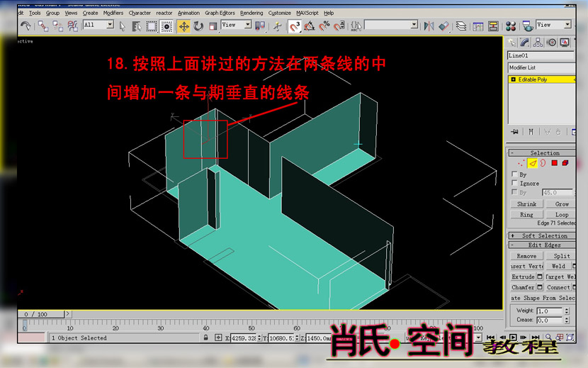This screenshot has height=368, width=588.
Task: Toggle the Percent Snap icon
Action: pos(324,26)
